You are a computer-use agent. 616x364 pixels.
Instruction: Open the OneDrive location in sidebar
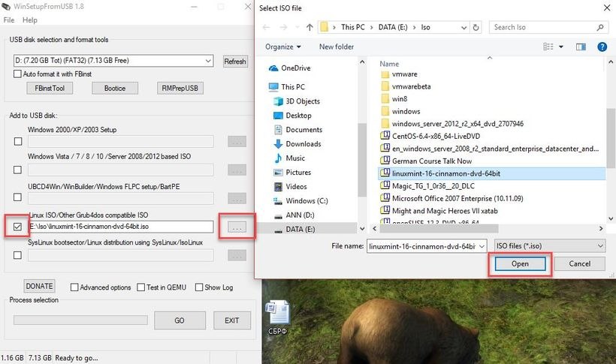[x=296, y=68]
